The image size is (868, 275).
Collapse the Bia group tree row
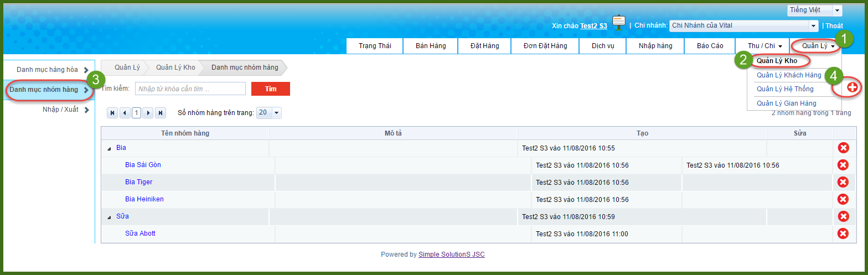tap(109, 148)
